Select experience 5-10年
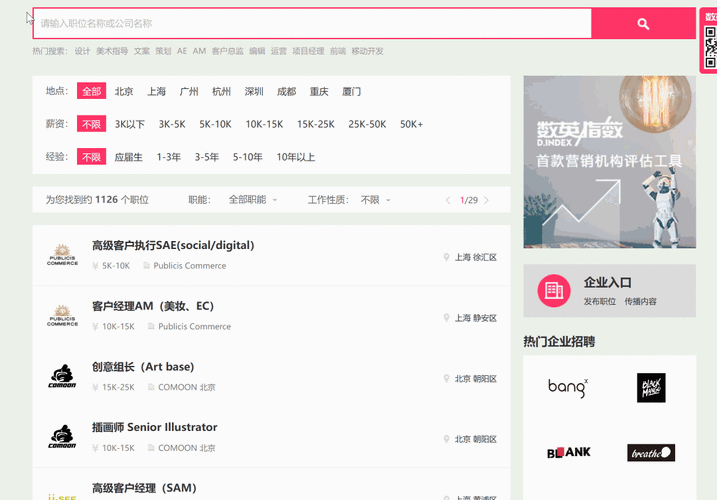 coord(247,157)
